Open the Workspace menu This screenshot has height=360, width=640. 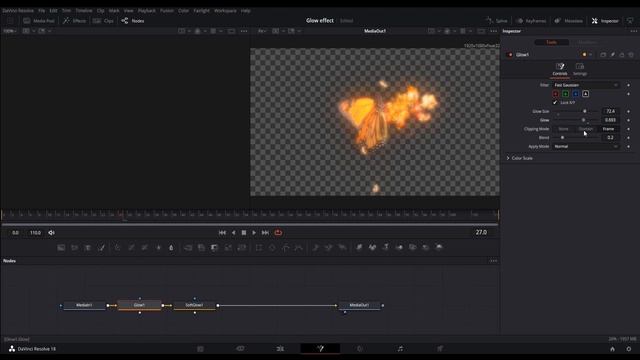pyautogui.click(x=225, y=11)
